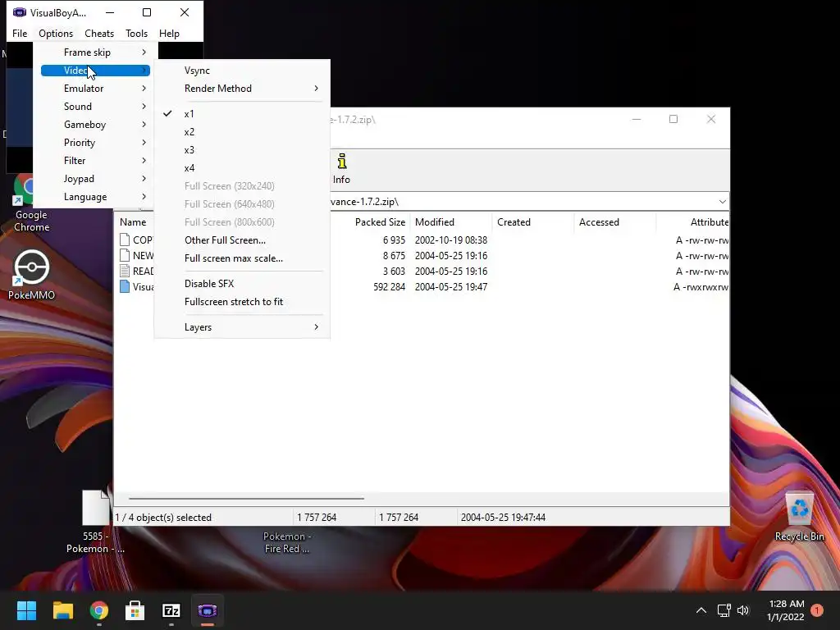Click the Options menu title
840x630 pixels.
click(56, 33)
